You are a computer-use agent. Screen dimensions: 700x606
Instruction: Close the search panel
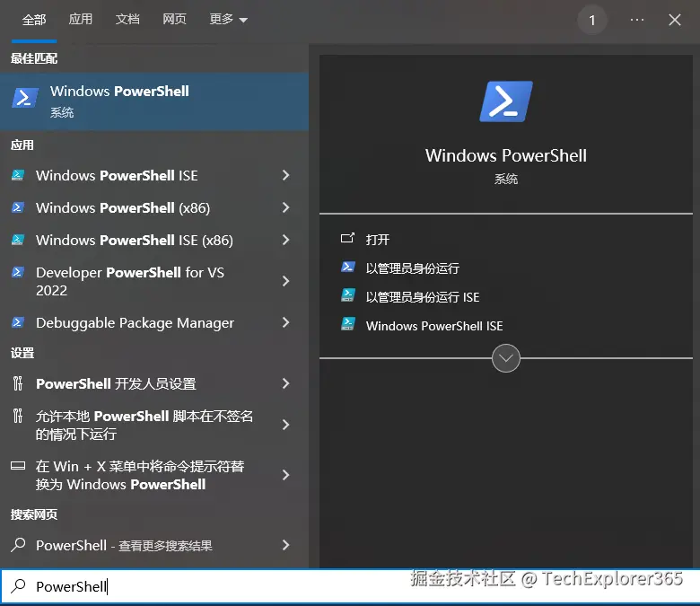[675, 20]
